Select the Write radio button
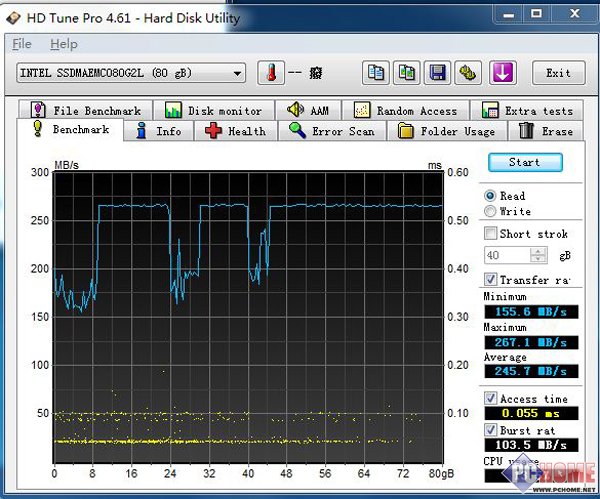The height and width of the screenshot is (499, 600). click(x=490, y=211)
